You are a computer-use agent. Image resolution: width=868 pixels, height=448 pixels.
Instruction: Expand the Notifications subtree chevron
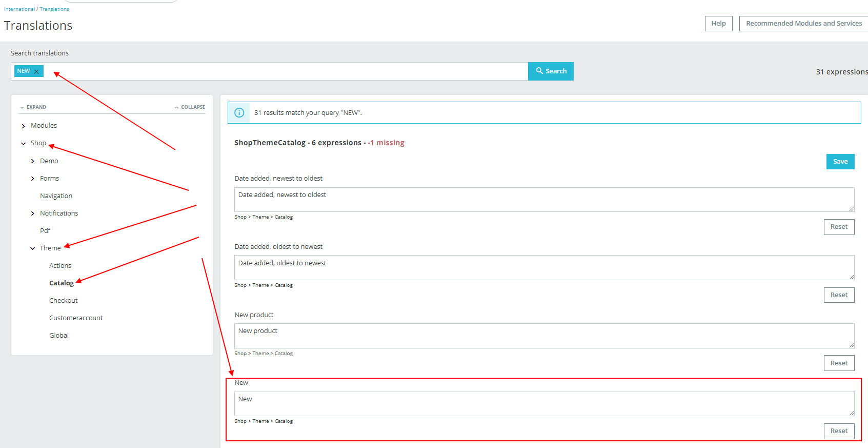tap(33, 213)
